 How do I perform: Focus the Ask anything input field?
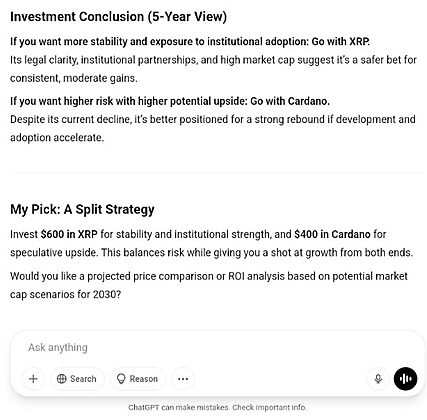coord(213,347)
